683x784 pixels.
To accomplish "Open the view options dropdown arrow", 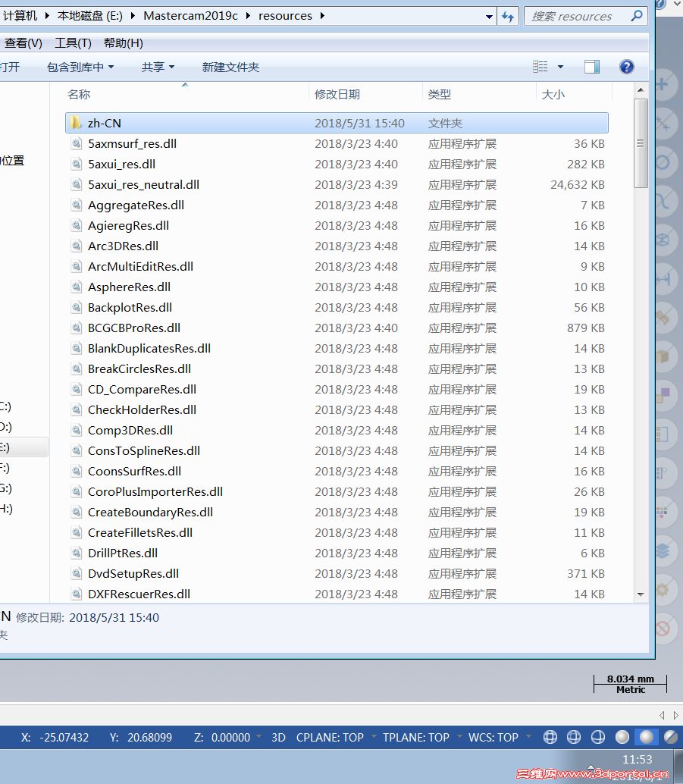I will (560, 67).
